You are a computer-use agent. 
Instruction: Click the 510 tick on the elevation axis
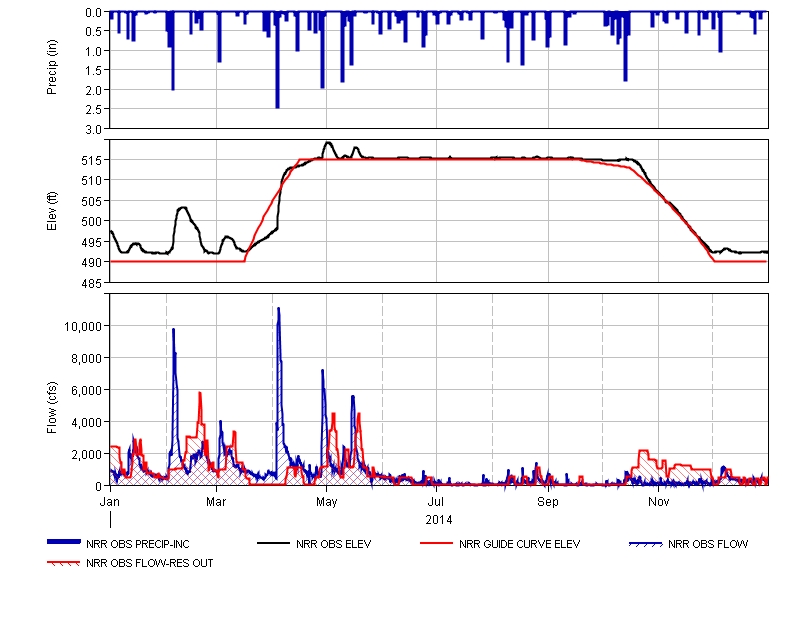(92, 180)
